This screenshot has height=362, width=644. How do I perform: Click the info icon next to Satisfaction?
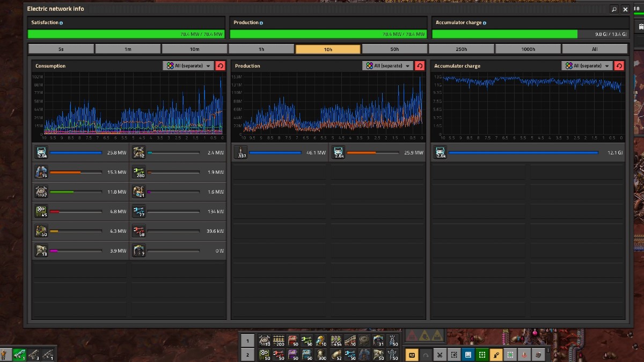[61, 23]
